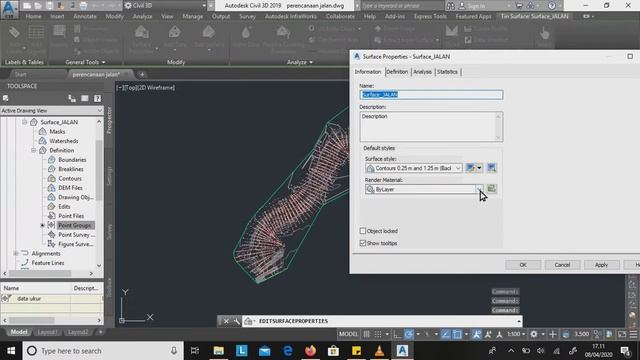Open Toolspace help question mark icon
Image resolution: width=640 pixels, height=360 pixels.
97,98
